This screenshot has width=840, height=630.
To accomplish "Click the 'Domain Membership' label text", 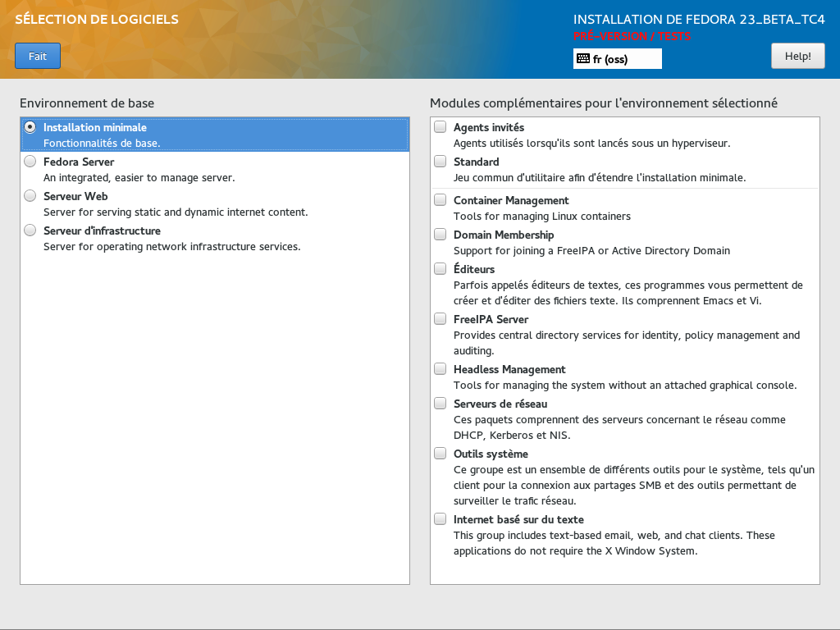I will 504,235.
